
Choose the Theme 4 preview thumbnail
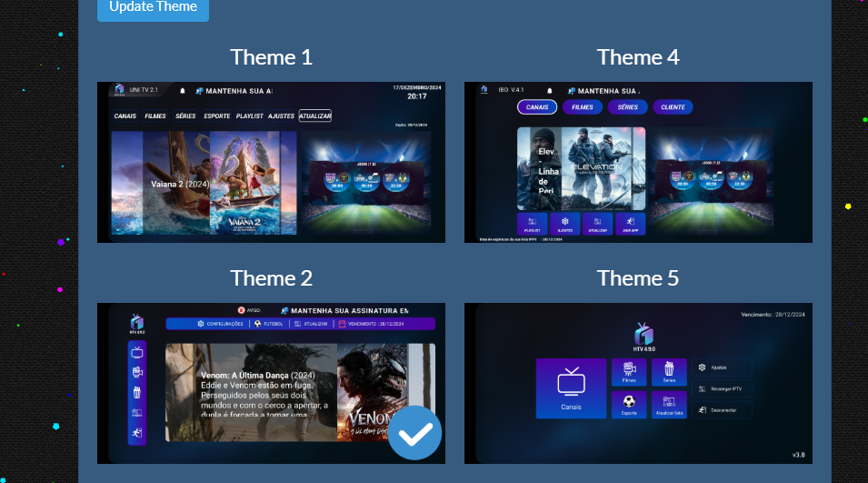point(638,162)
